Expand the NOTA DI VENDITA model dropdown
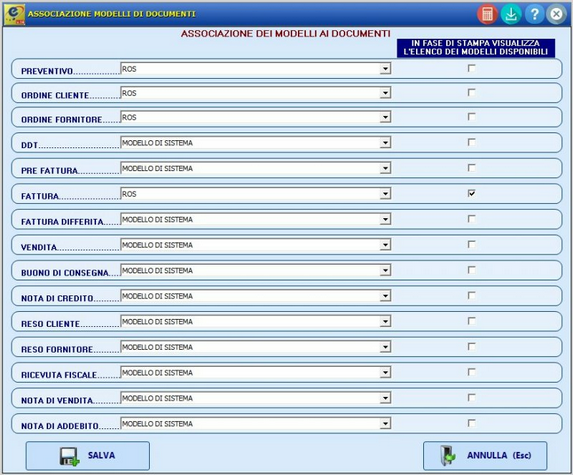Viewport: 573px width, 475px height. click(x=385, y=398)
